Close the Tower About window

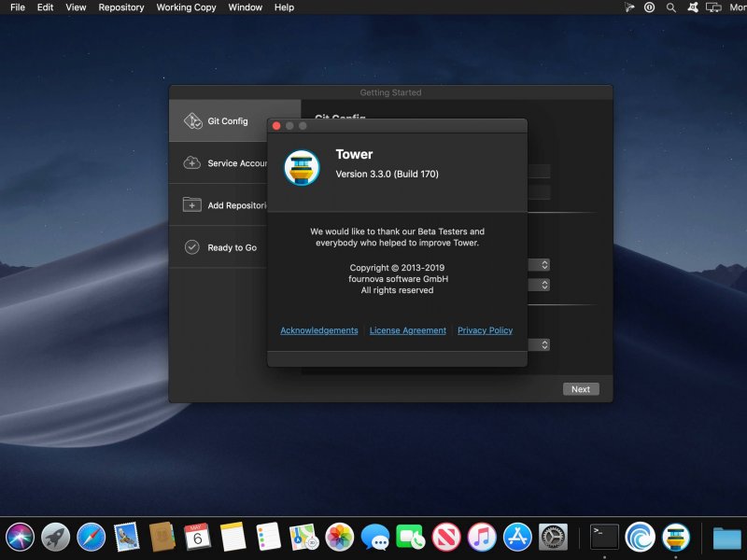[276, 126]
